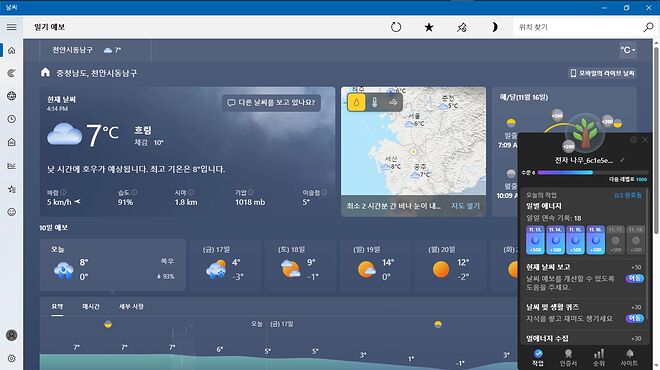Viewport: 660px width, 370px height.
Task: Select the 오늘 forecast card
Action: click(x=113, y=265)
